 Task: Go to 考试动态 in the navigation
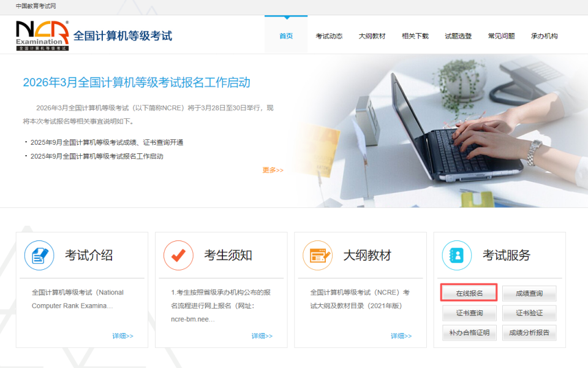coord(329,36)
